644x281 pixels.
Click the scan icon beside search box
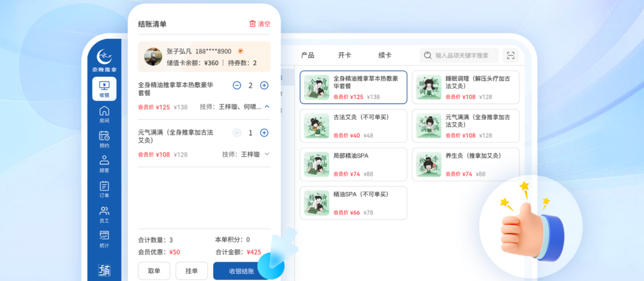[511, 55]
